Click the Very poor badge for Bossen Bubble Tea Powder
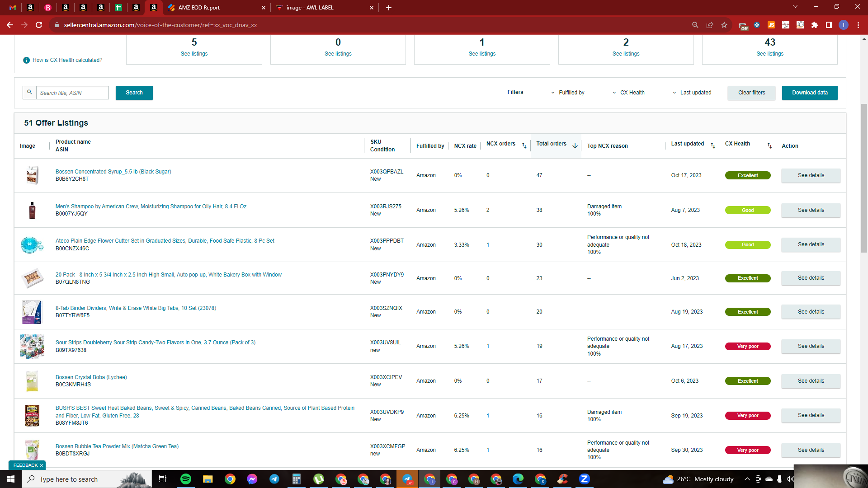 coord(748,450)
